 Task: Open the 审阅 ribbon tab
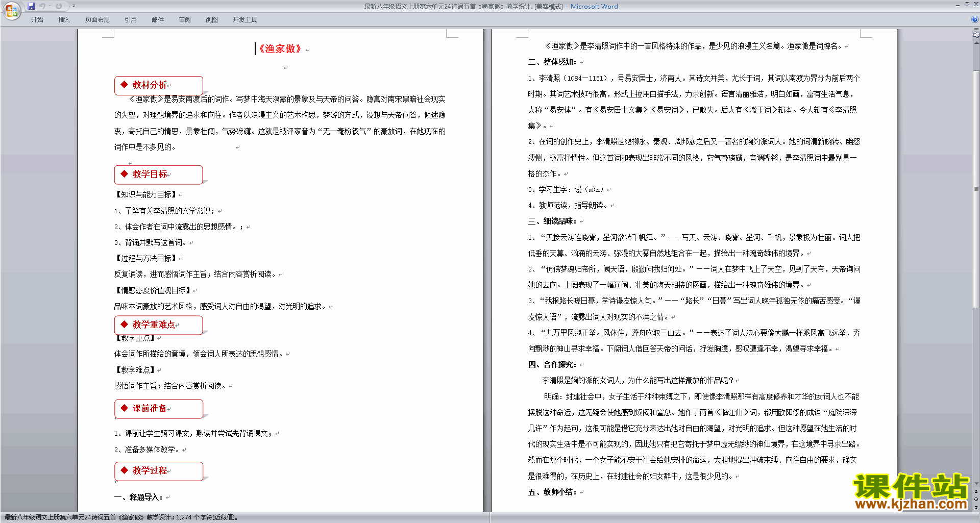[x=185, y=20]
